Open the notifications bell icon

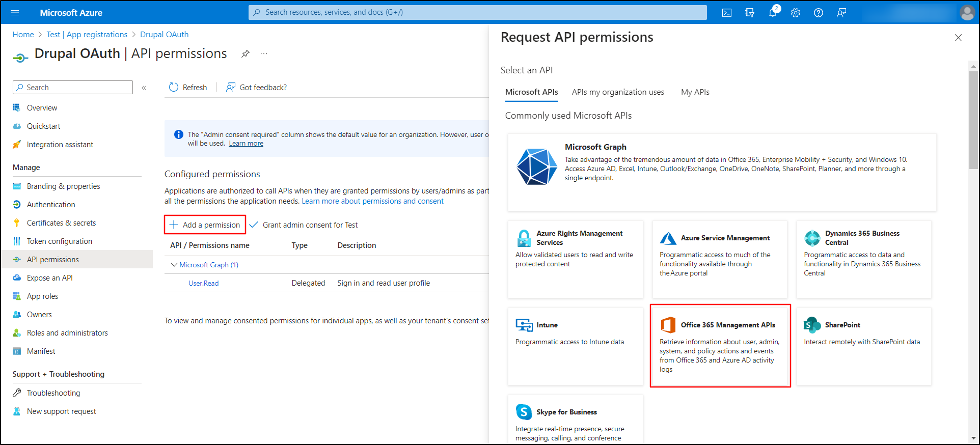point(773,13)
